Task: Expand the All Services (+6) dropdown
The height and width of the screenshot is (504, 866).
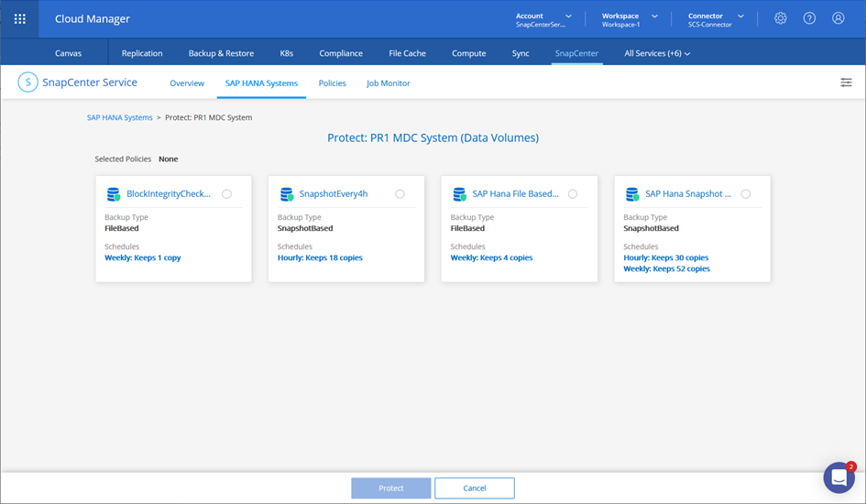Action: pos(657,53)
